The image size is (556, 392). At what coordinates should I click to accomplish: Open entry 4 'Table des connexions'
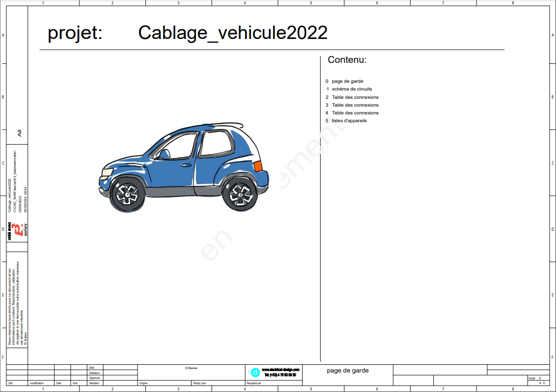tap(352, 112)
